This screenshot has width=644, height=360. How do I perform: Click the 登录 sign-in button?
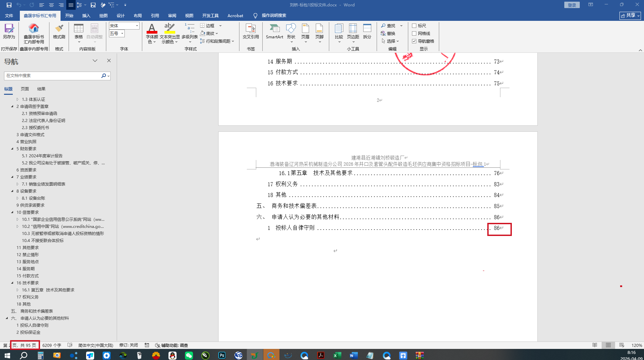[572, 5]
